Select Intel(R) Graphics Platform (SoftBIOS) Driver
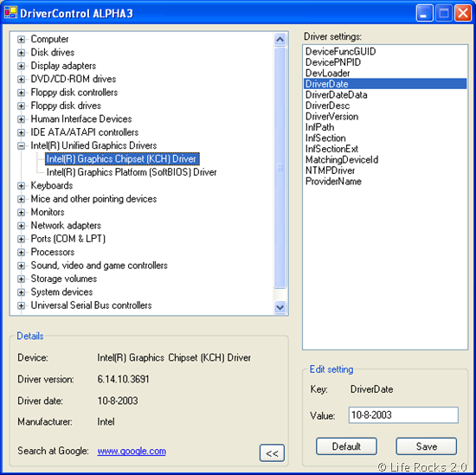The width and height of the screenshot is (476, 475). pos(132,172)
